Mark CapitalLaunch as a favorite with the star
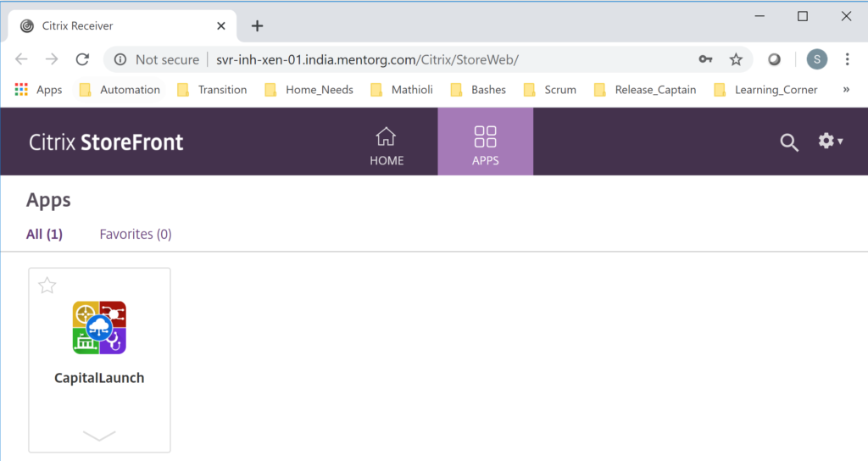The image size is (868, 461). (x=47, y=286)
